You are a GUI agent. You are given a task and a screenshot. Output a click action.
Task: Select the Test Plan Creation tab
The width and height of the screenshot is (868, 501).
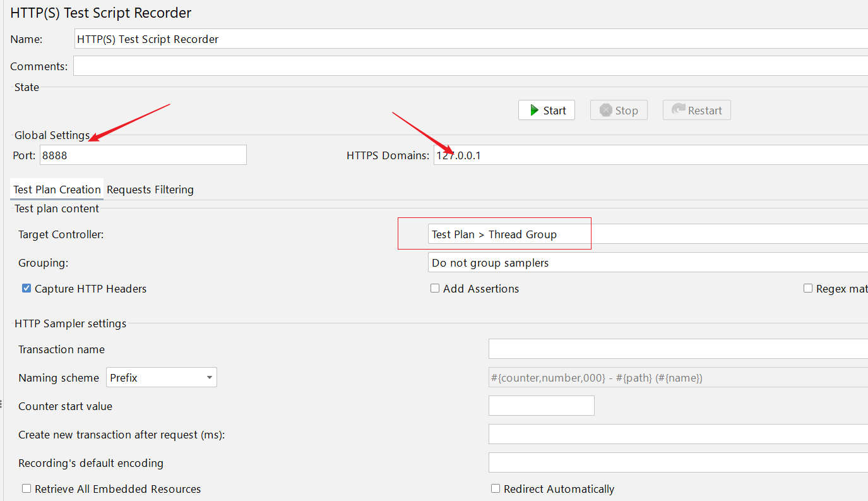click(57, 190)
